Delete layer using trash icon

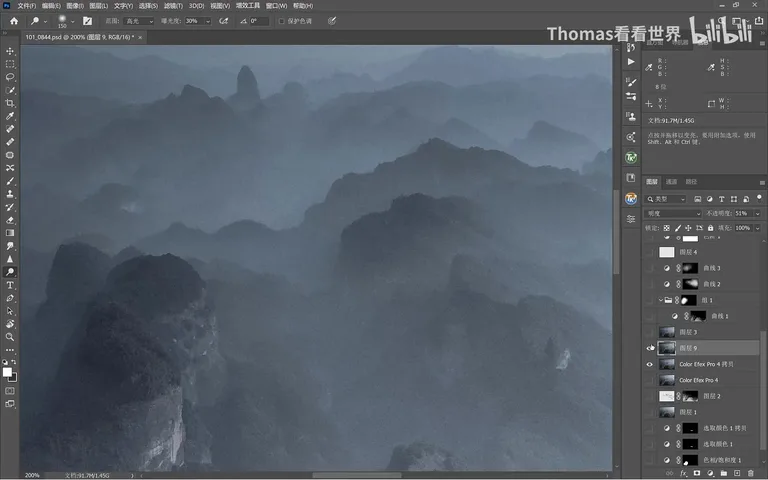pos(750,473)
